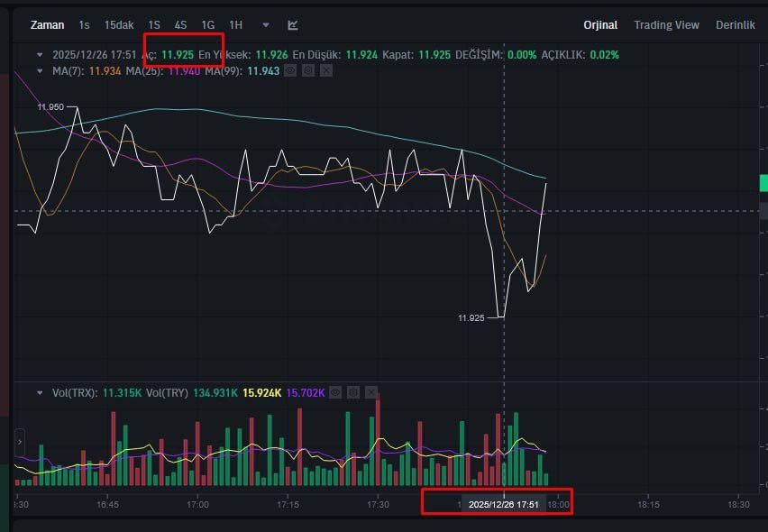Image resolution: width=768 pixels, height=532 pixels.
Task: Switch to Trading View tab
Action: (x=666, y=25)
